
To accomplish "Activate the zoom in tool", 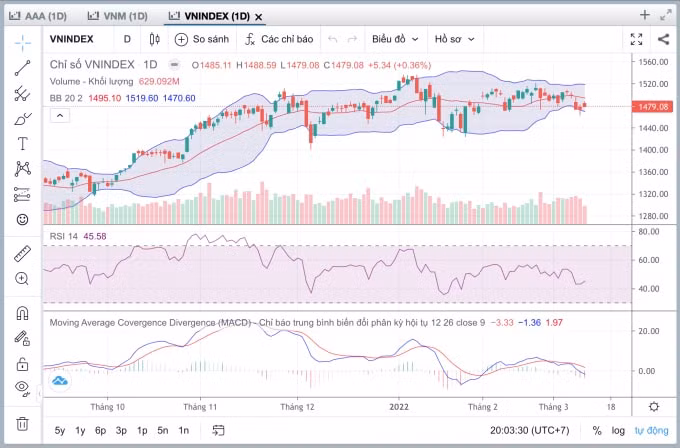I will pyautogui.click(x=23, y=278).
